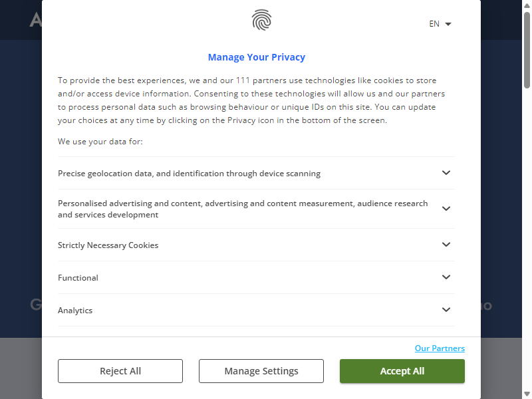Select the Functional row label
This screenshot has width=532, height=399.
[x=78, y=278]
